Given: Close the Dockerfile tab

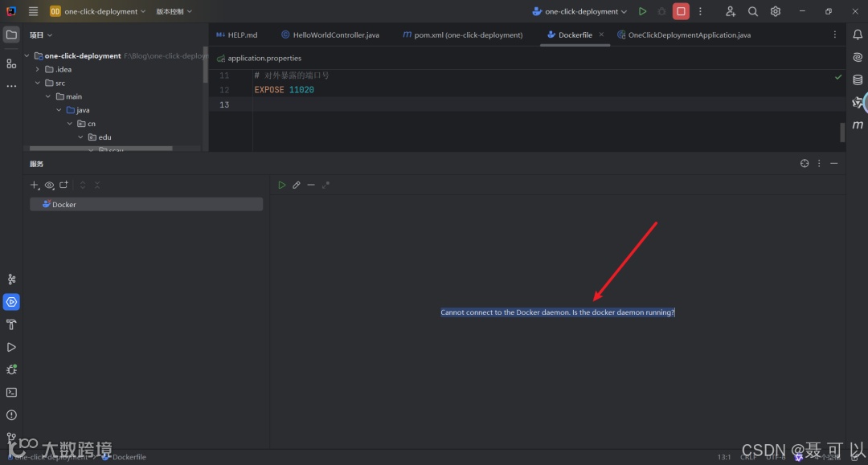Looking at the screenshot, I should click(601, 35).
